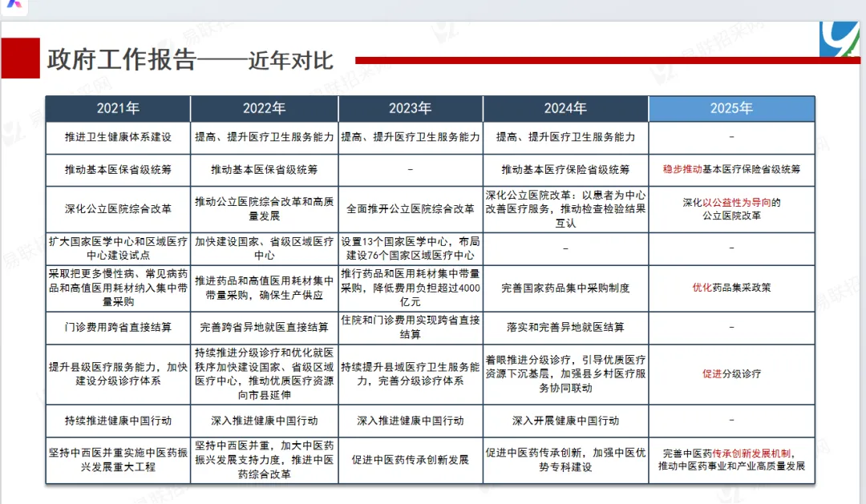Click the cell starting 深化公立医院改革：以患者为中心
866x504 pixels.
click(x=565, y=209)
